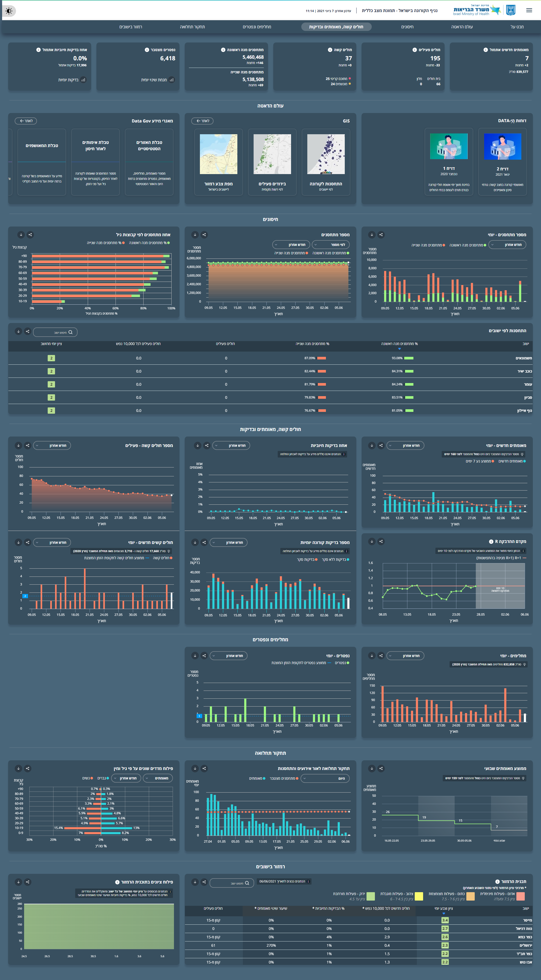
Task: Share the תחקור תחלואה לאחר אירועים chart
Action: click(x=204, y=768)
